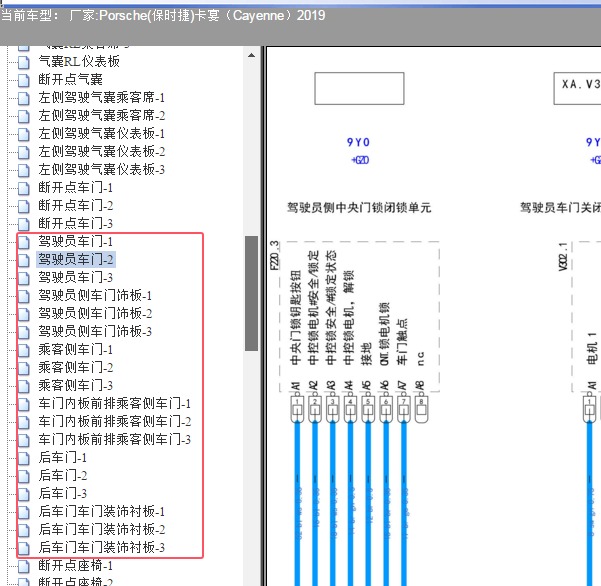The image size is (601, 586).
Task: Open 后车门车门装饰衬板-2 page
Action: pos(101,530)
